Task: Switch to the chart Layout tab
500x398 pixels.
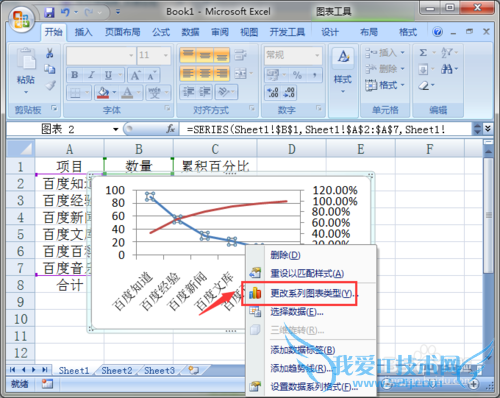Action: (x=369, y=32)
